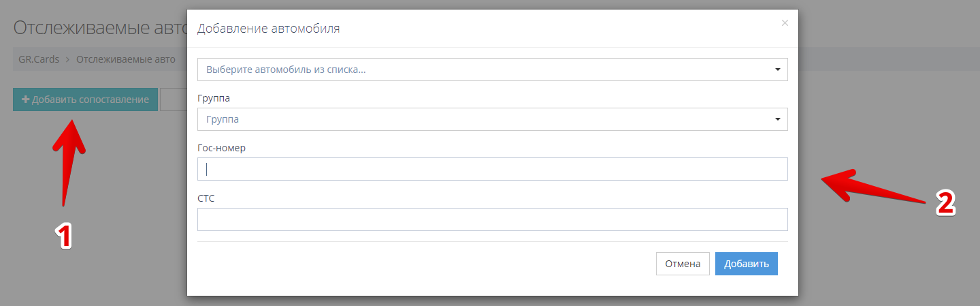980x306 pixels.
Task: Close the Добавление автомобиля dialog
Action: click(785, 23)
